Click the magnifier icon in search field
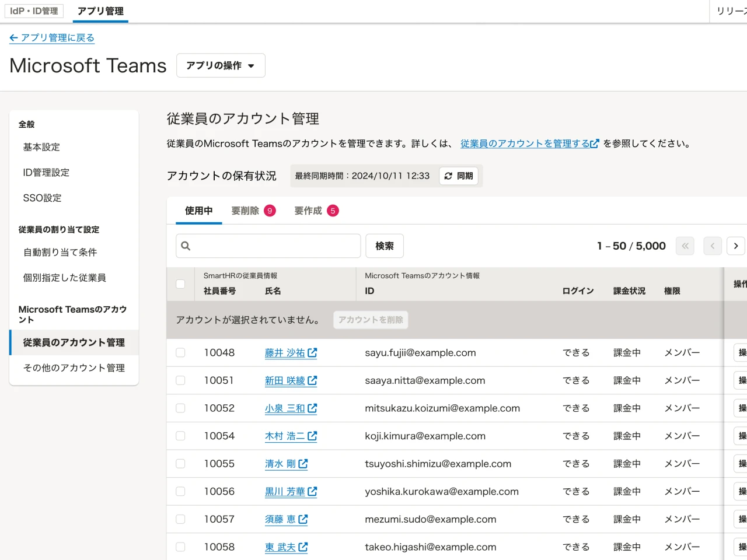 [x=186, y=246]
